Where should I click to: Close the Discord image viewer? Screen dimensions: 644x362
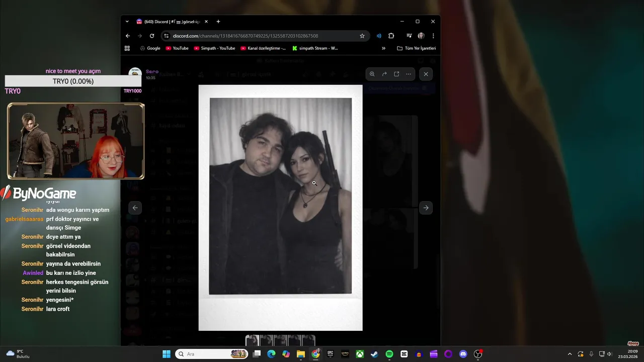coord(426,74)
